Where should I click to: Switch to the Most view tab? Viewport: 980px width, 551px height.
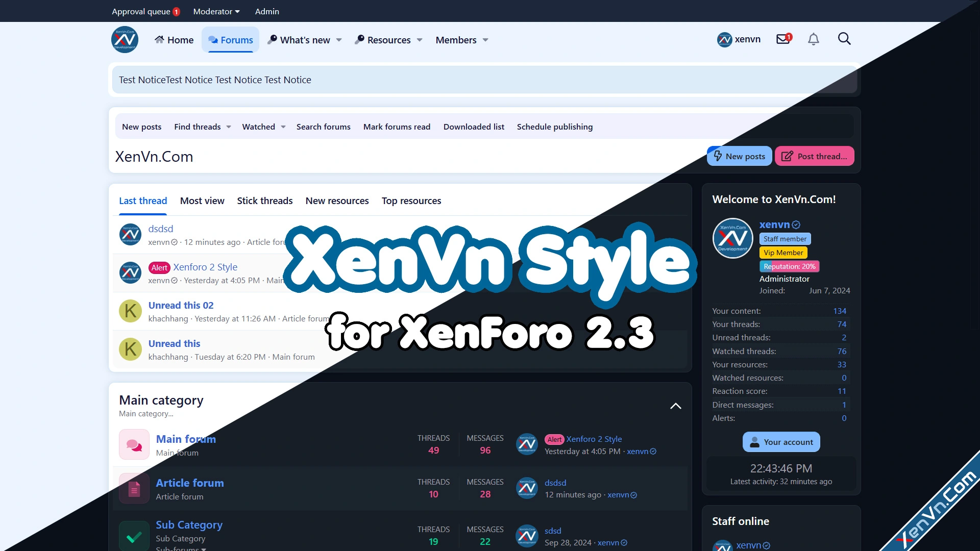[x=202, y=201]
